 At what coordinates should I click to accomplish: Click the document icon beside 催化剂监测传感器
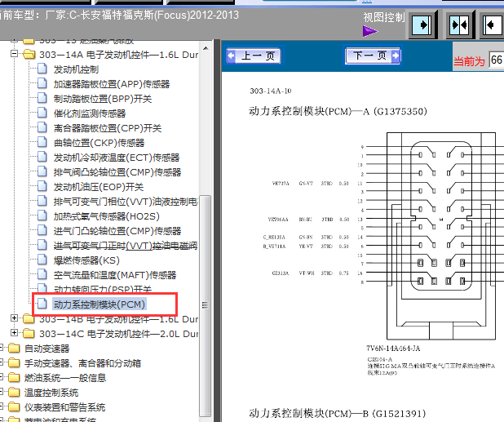point(42,113)
